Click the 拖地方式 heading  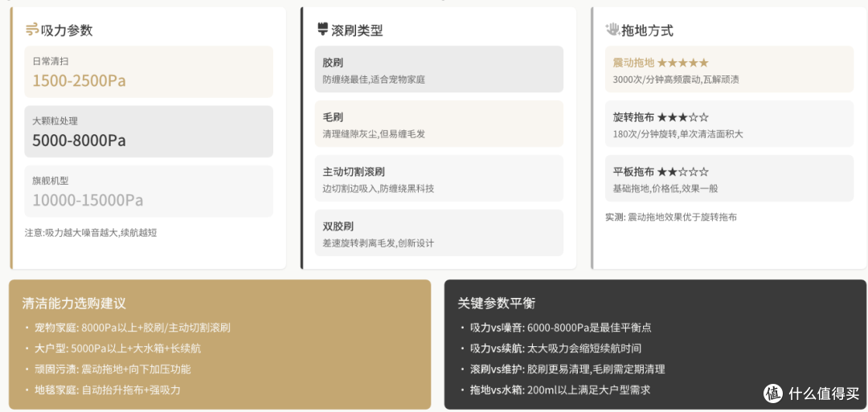coord(648,30)
